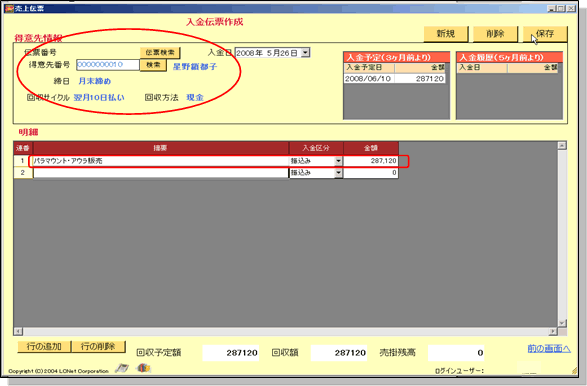Select amount cell 0 in row 2
The image size is (587, 386).
tap(371, 173)
